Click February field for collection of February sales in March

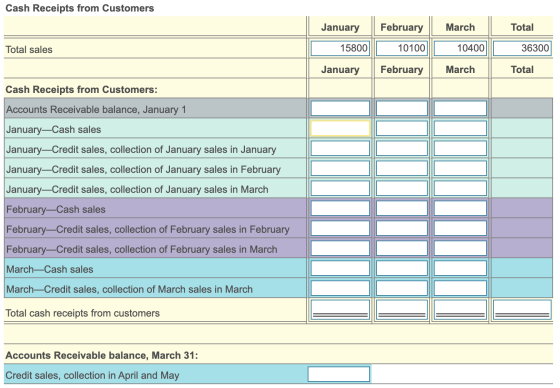pos(402,248)
